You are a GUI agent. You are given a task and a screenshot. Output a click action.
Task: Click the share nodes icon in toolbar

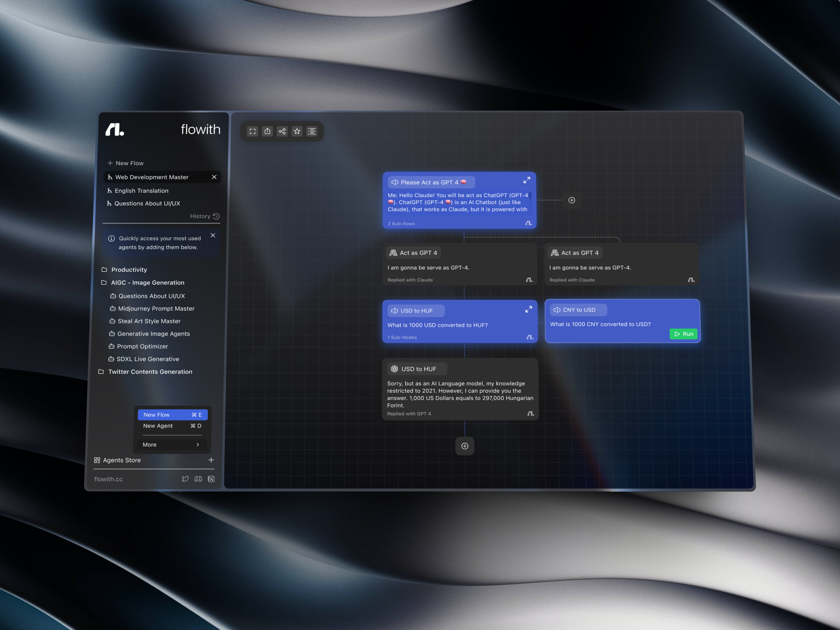[282, 131]
